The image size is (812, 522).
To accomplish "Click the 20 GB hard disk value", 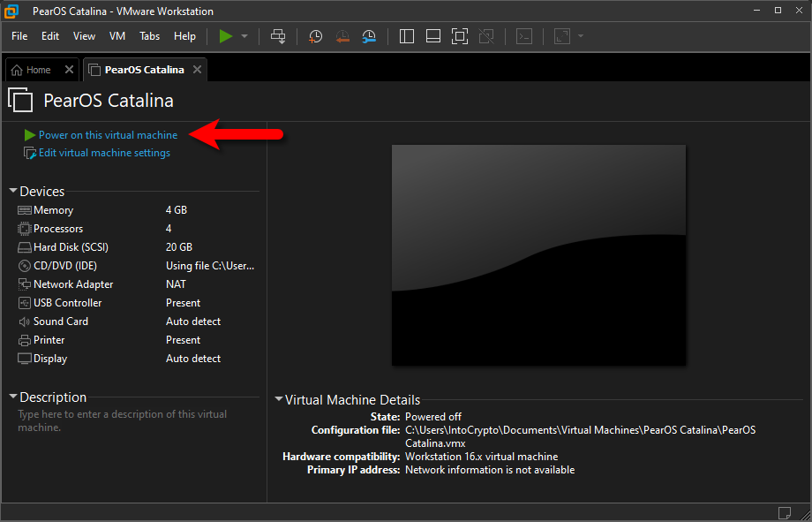I will tap(179, 247).
